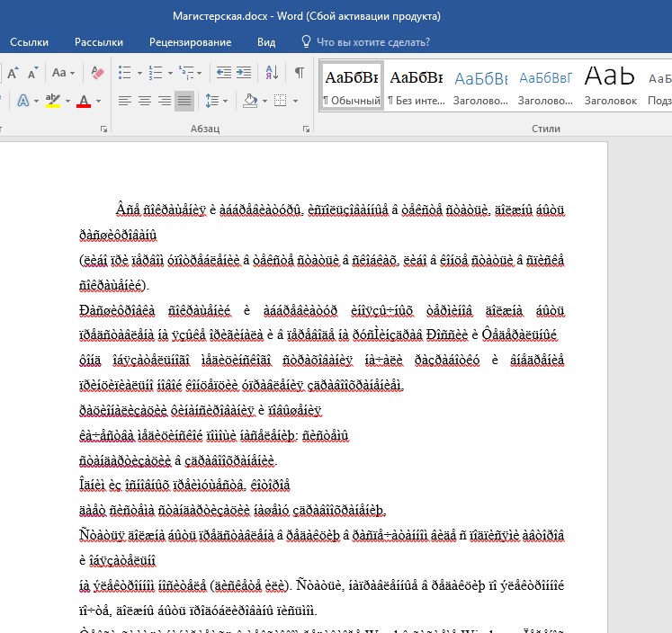Click the 'Что вы хотите сделать?' search field
Viewport: 672px width, 633px height.
tap(372, 42)
